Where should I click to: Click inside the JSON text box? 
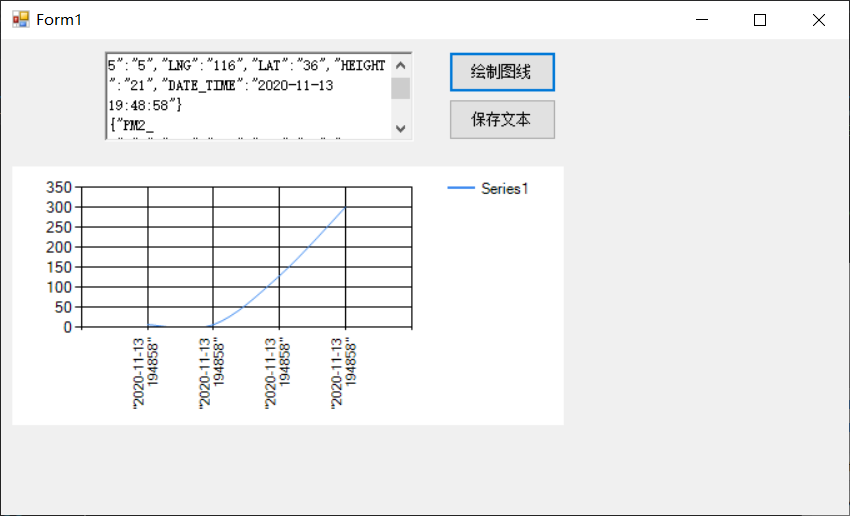[248, 96]
